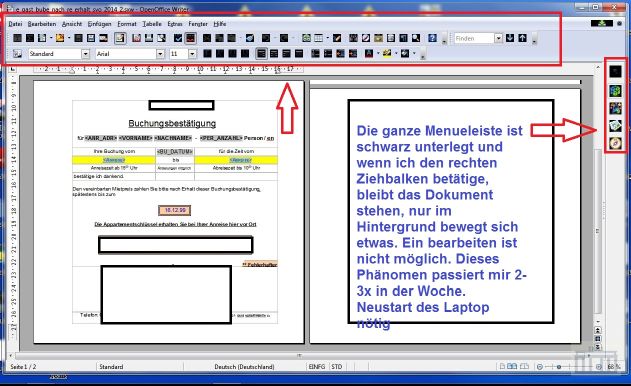Click the Cut icon
The height and width of the screenshot is (386, 631).
pyautogui.click(x=207, y=38)
